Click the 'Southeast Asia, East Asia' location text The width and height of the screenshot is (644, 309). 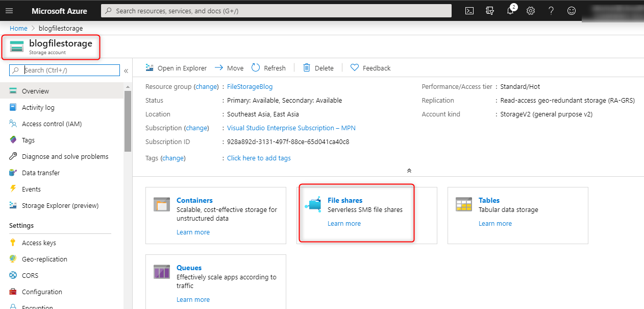263,114
